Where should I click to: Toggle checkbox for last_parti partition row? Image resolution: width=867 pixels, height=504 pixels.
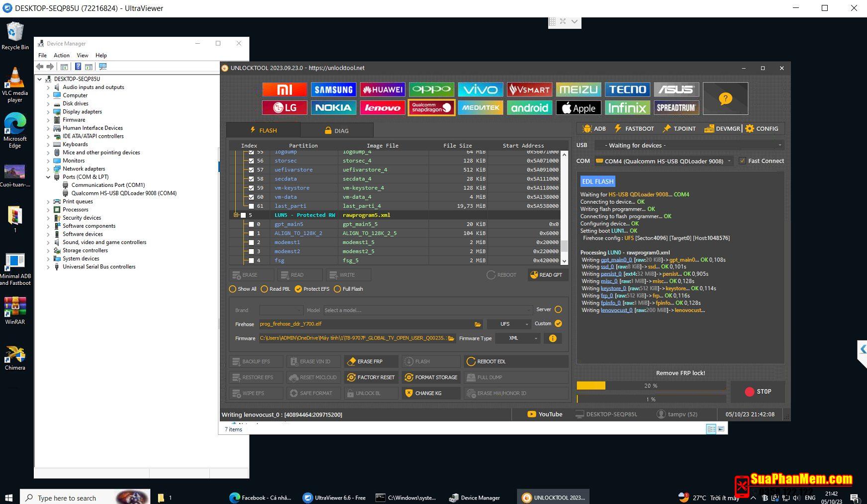[251, 206]
